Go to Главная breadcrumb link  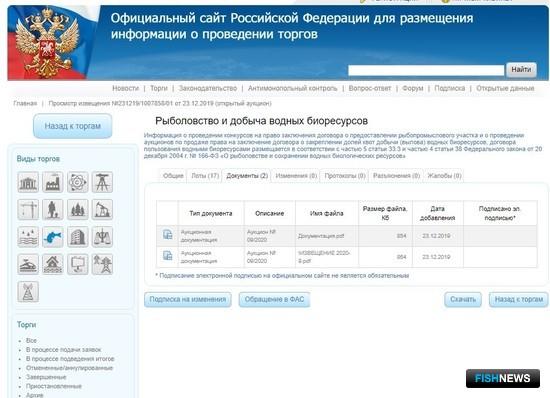25,103
